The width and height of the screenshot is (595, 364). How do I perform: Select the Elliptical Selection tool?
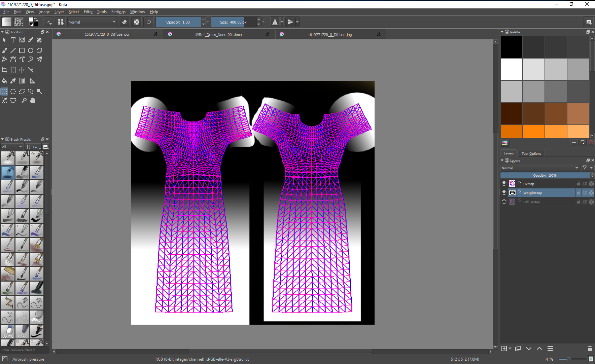(x=13, y=92)
